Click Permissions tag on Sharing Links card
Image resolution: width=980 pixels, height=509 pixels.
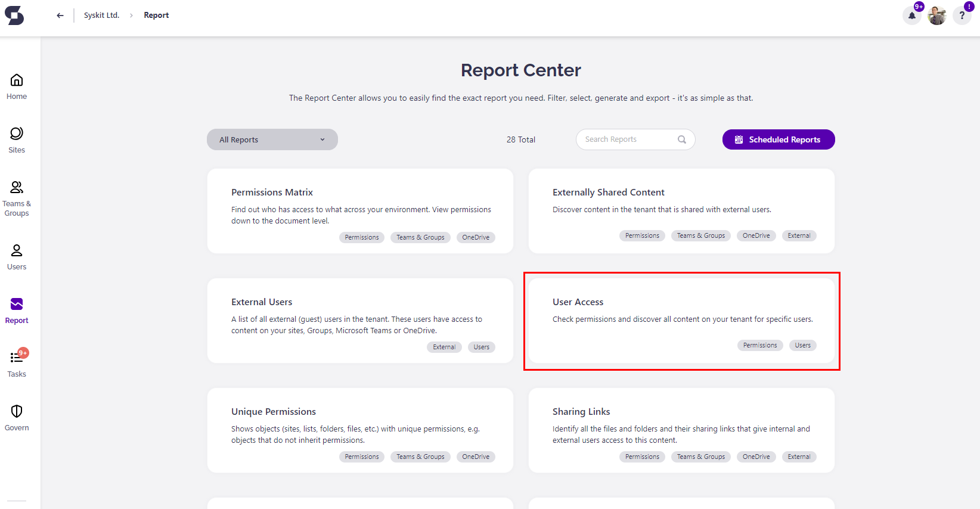642,457
